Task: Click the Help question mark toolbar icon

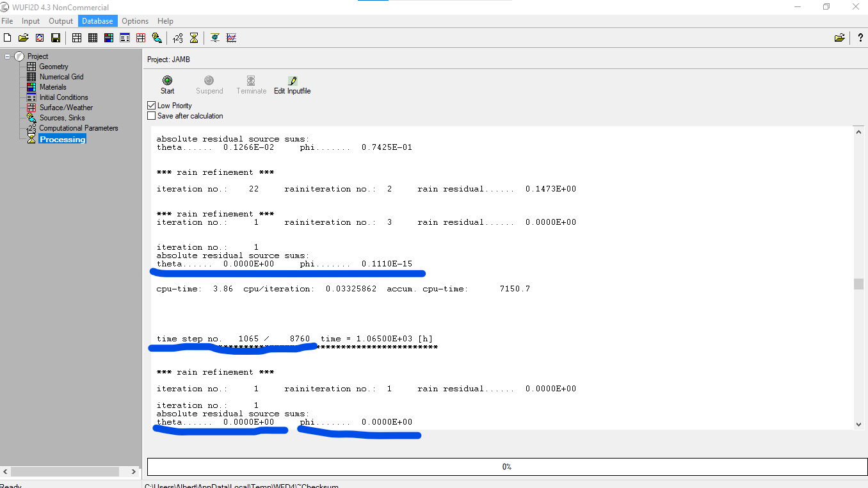Action: pyautogui.click(x=860, y=38)
